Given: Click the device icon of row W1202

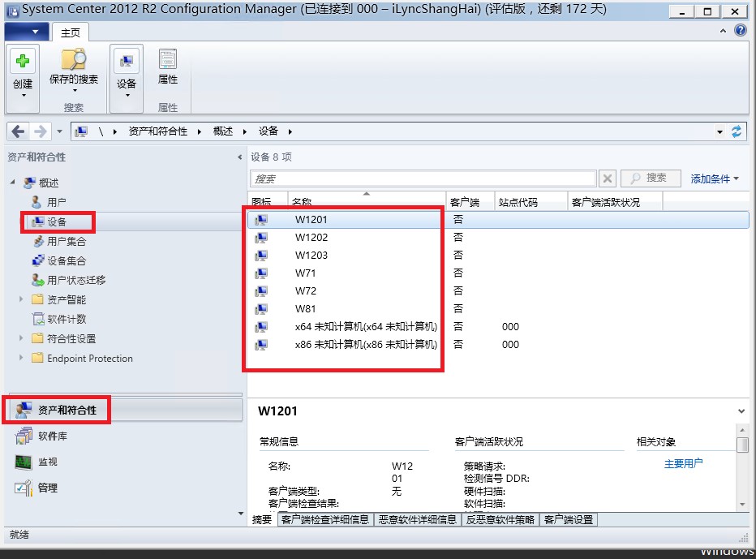Looking at the screenshot, I should 261,237.
